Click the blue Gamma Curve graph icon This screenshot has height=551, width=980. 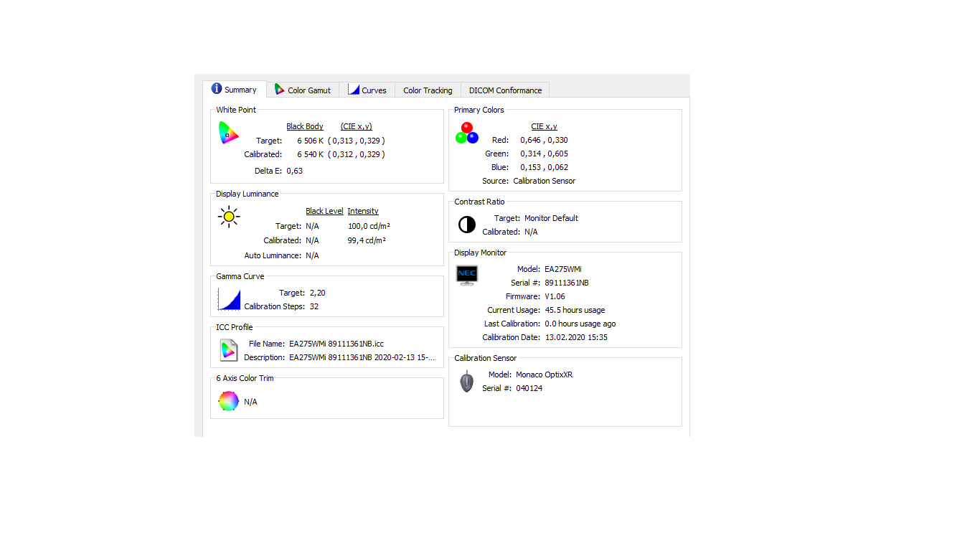click(x=229, y=299)
